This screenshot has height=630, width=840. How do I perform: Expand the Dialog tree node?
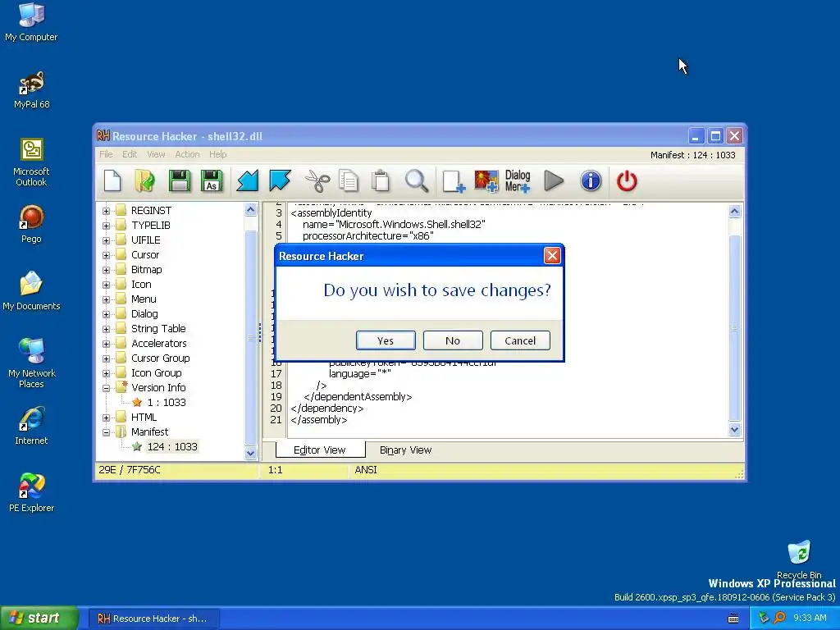106,314
